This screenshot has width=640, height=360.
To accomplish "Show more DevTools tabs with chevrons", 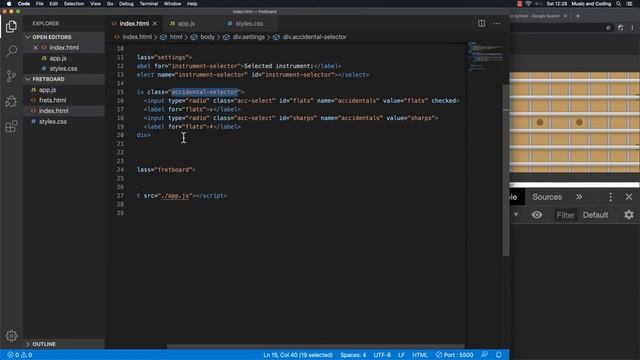I will coord(579,197).
